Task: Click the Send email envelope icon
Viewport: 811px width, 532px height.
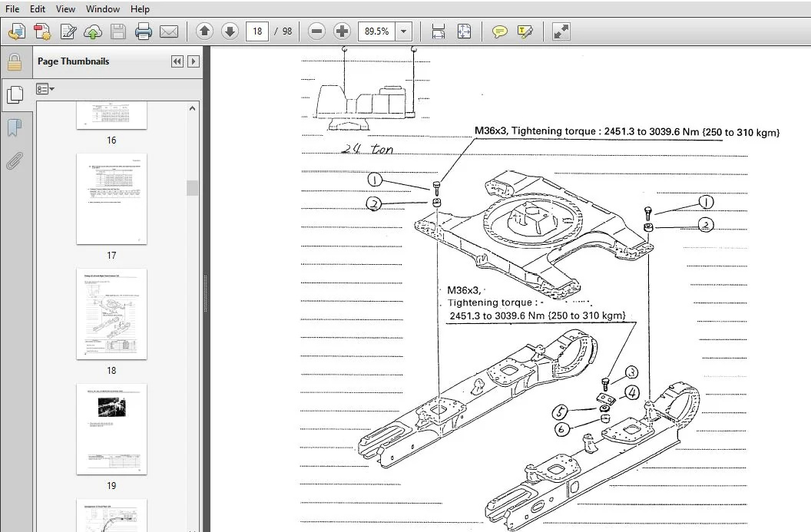Action: point(169,31)
